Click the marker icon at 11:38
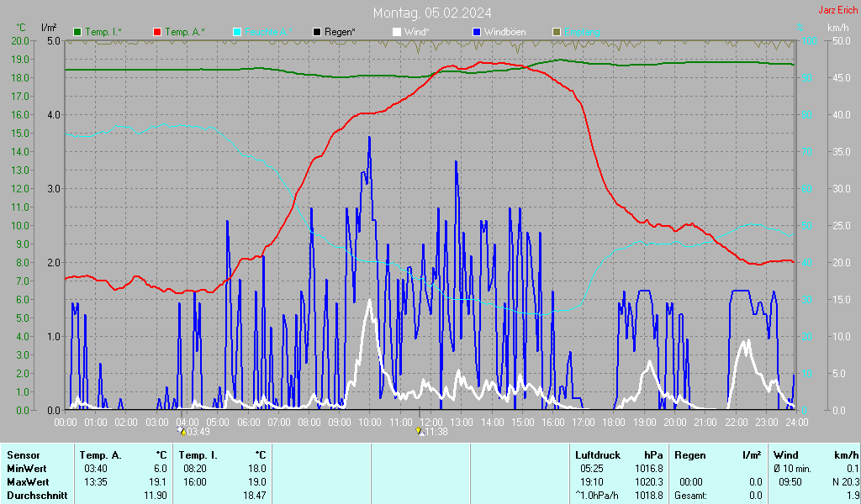Viewport: 861px width, 504px height. (420, 431)
